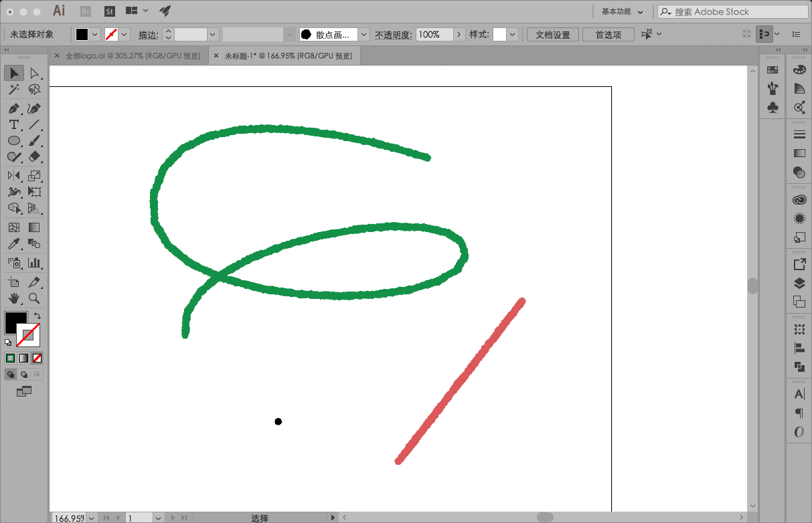This screenshot has width=812, height=523.
Task: Open 首选项 preferences
Action: click(608, 35)
